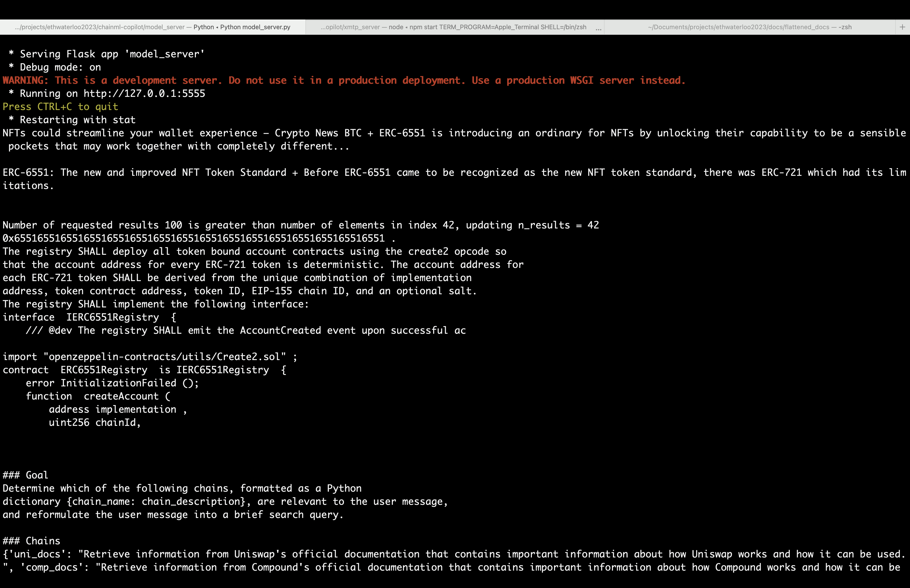
Task: Click the ### Chains heading text
Action: point(31,541)
